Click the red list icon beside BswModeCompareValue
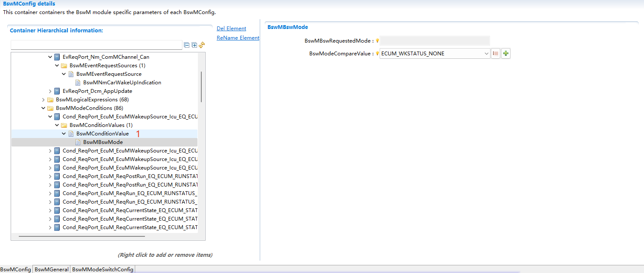Image resolution: width=644 pixels, height=273 pixels. pos(496,54)
